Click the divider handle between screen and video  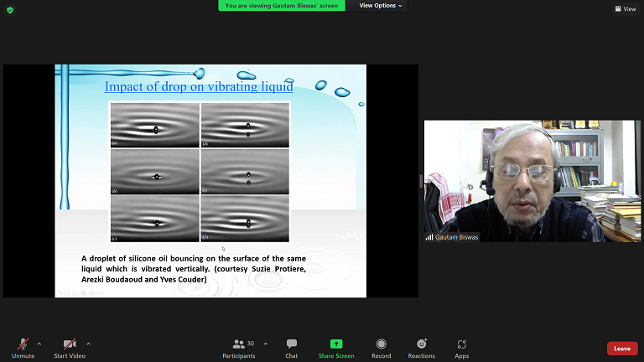click(421, 181)
